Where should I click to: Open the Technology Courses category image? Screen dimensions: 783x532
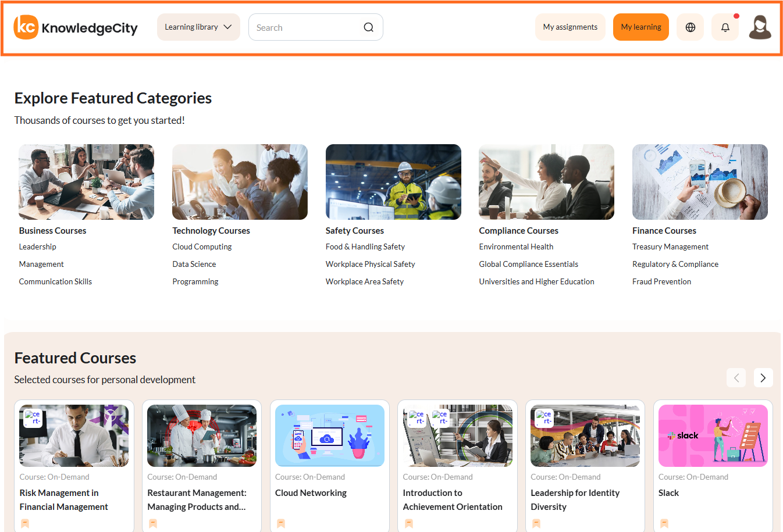tap(240, 182)
